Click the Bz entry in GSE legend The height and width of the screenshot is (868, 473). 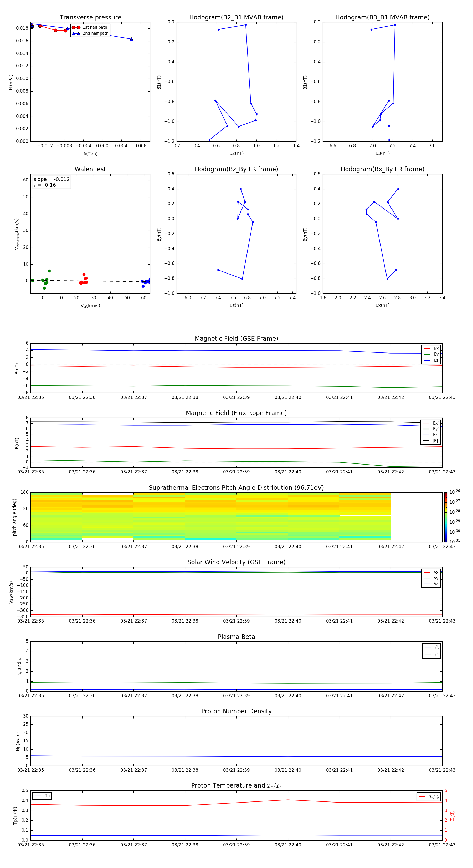[x=431, y=361]
